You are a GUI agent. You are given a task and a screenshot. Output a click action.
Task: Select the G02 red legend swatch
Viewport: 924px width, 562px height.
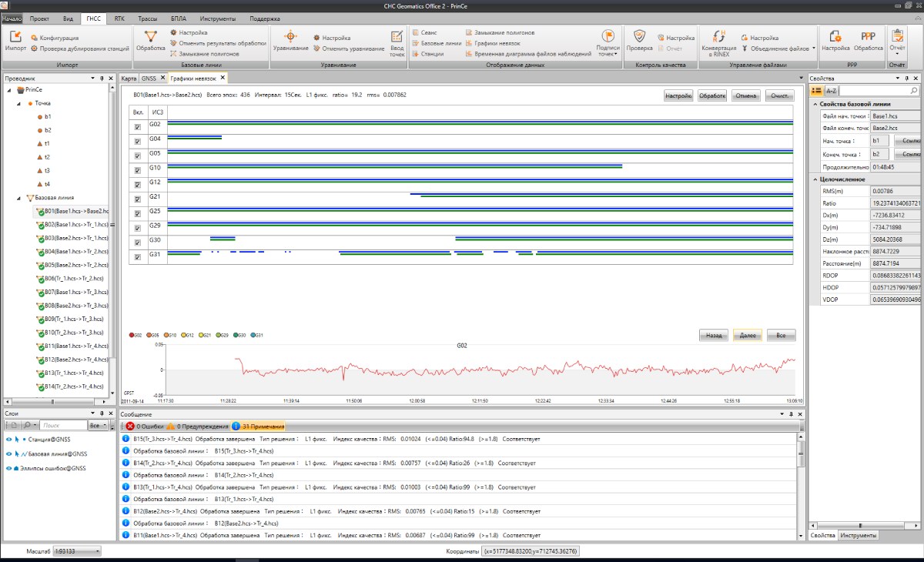tap(132, 335)
